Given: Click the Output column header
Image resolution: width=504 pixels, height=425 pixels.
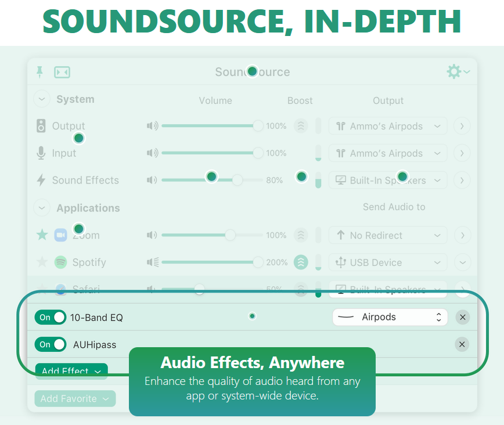Looking at the screenshot, I should pyautogui.click(x=388, y=100).
